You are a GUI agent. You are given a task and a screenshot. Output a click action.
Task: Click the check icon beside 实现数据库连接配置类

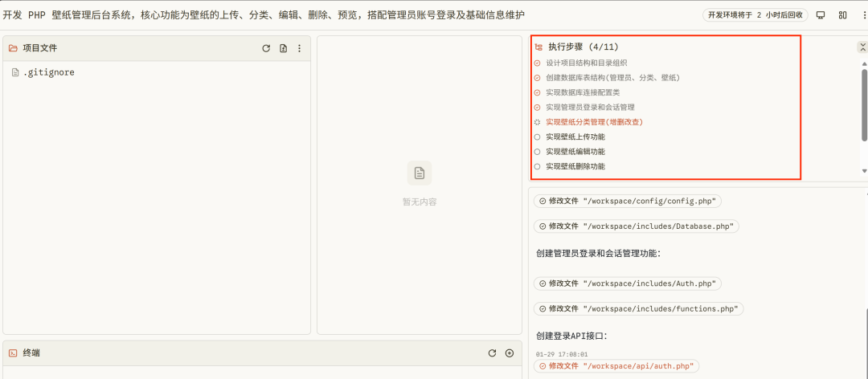(x=537, y=92)
